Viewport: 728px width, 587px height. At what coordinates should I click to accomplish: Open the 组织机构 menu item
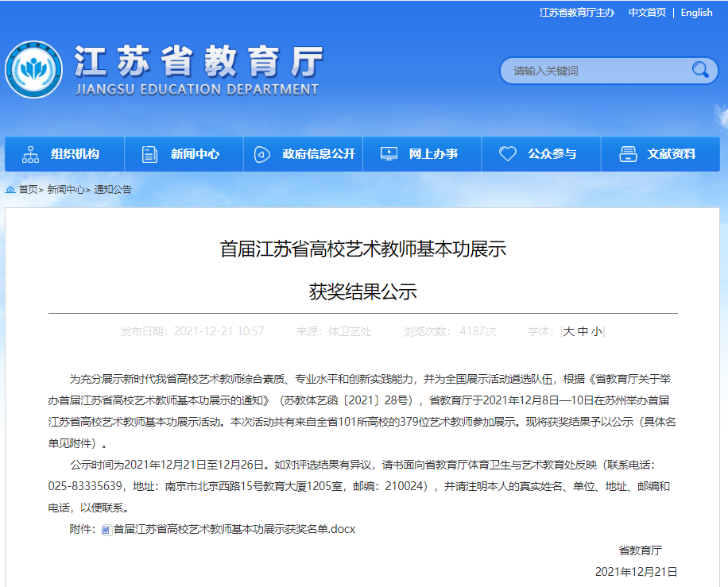(75, 154)
